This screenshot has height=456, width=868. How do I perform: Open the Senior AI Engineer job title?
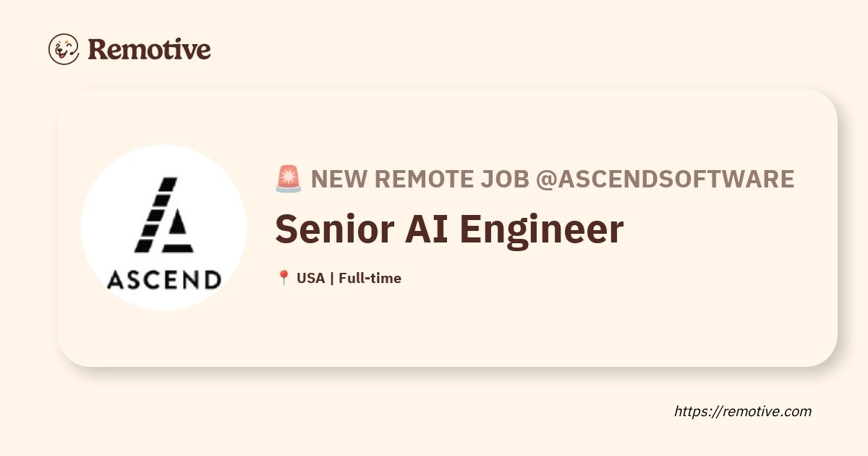[449, 229]
